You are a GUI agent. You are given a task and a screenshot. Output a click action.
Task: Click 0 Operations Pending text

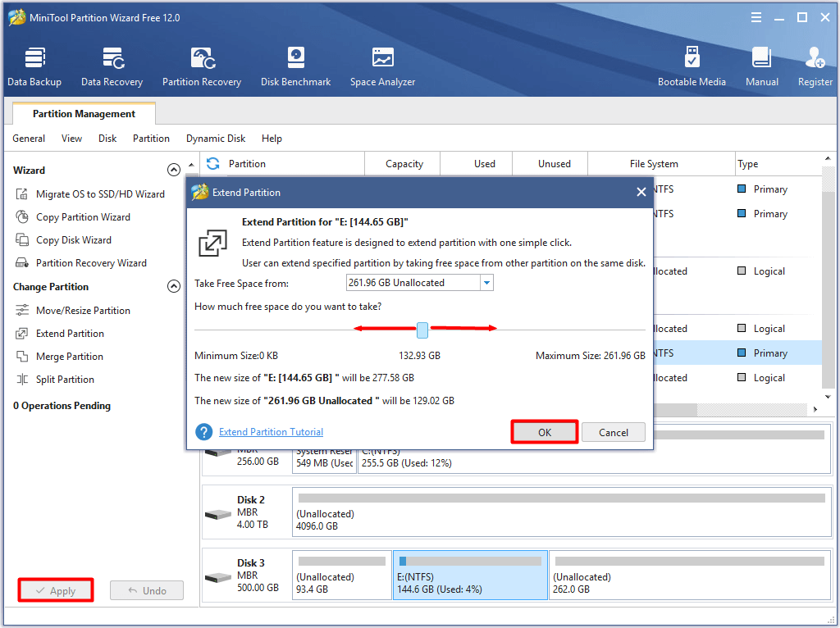point(62,406)
